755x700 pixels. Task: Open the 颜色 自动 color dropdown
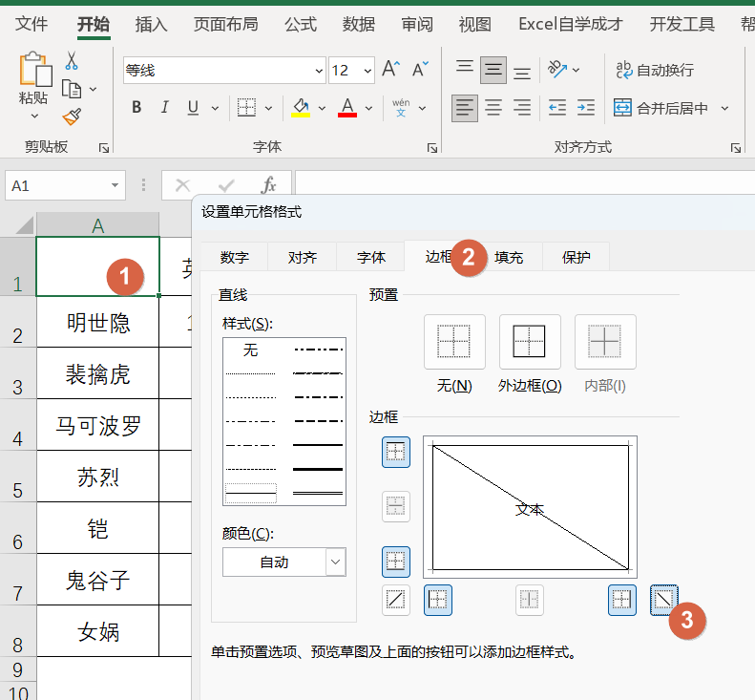pos(336,562)
